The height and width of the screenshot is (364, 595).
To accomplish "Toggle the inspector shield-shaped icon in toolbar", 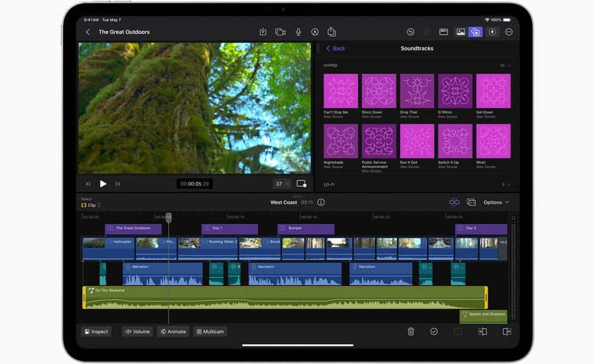I will pos(492,32).
